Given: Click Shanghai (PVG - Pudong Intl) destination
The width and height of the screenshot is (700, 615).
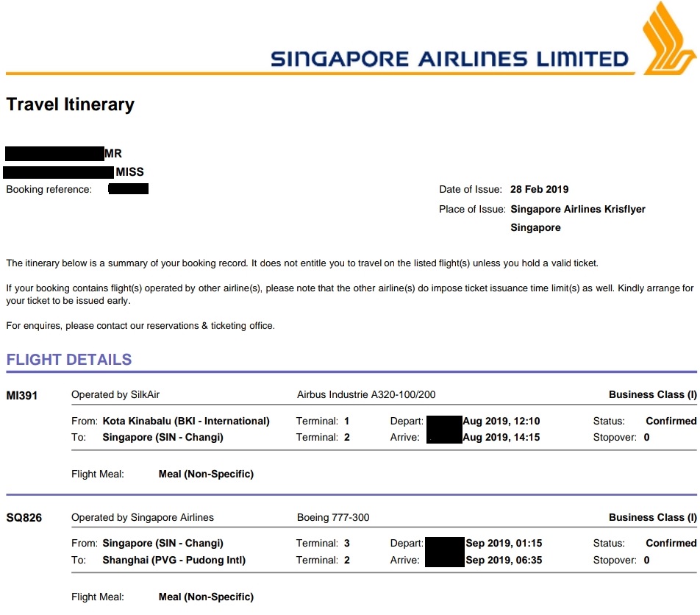Looking at the screenshot, I should (x=174, y=561).
